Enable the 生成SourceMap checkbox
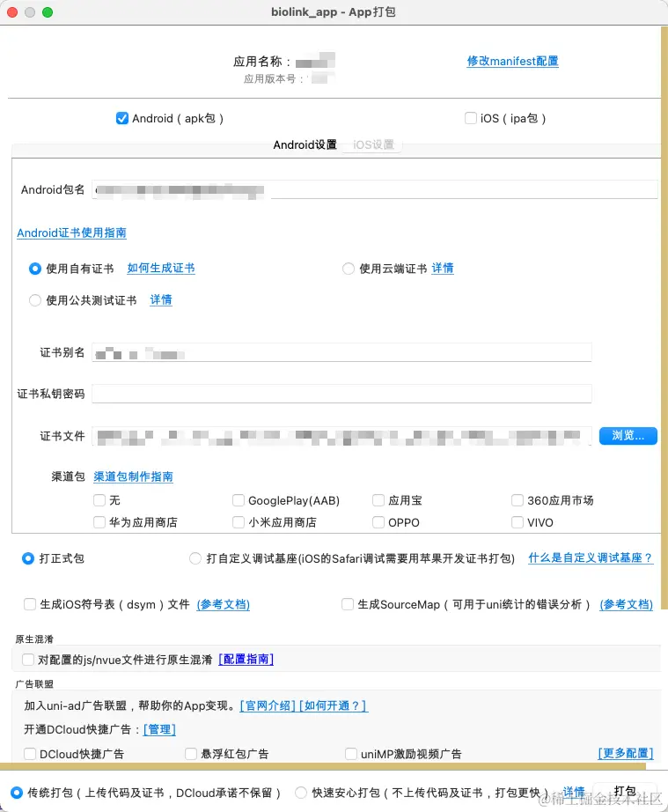The height and width of the screenshot is (812, 668). click(x=348, y=604)
